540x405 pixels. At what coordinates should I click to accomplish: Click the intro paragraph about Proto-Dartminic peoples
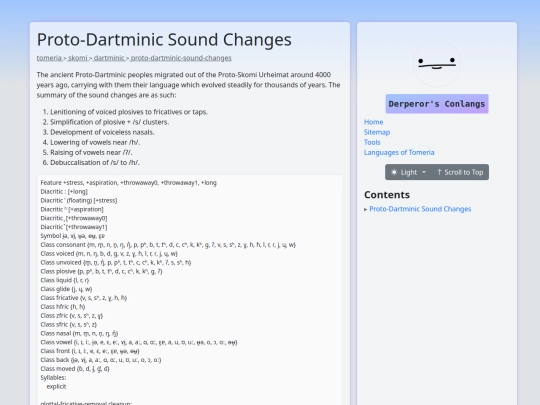coord(188,85)
